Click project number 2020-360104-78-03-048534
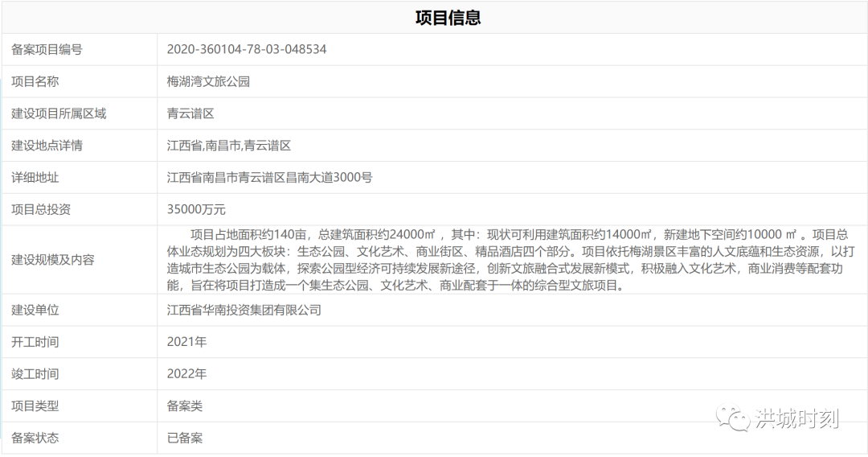 pyautogui.click(x=247, y=49)
